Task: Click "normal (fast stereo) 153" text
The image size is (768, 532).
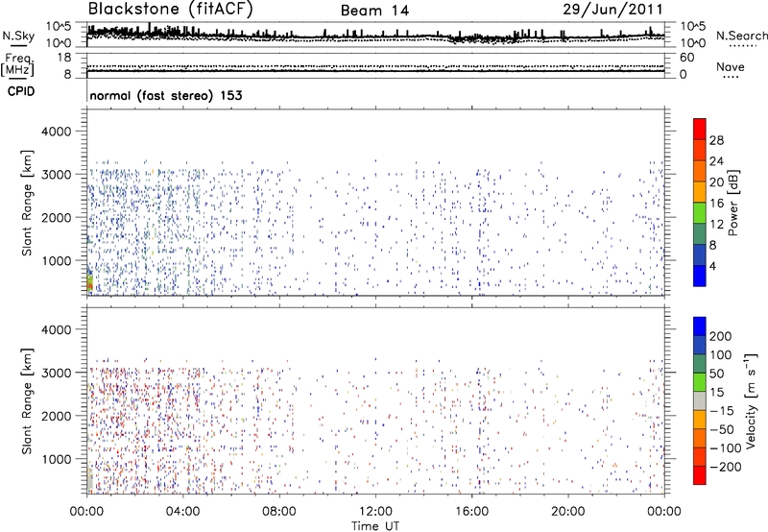Action: pos(166,95)
